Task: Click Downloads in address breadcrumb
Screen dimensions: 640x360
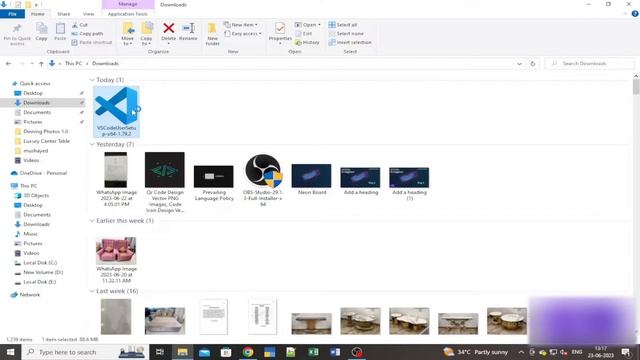Action: click(105, 64)
